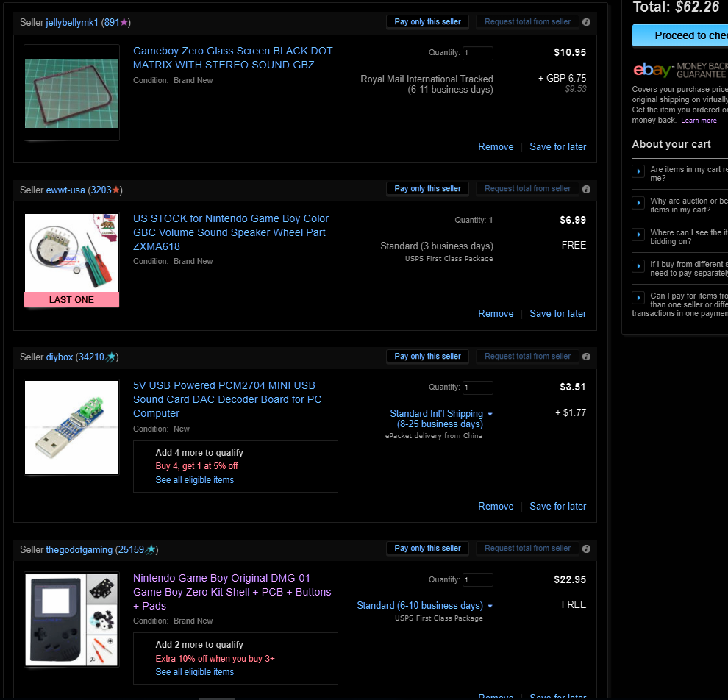The height and width of the screenshot is (700, 728).
Task: Request total from seller diybox
Action: 527,356
